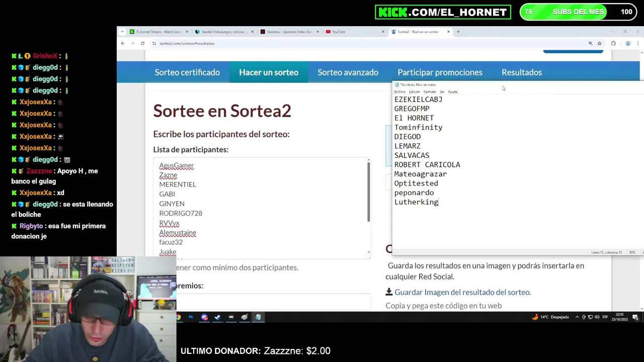The height and width of the screenshot is (362, 644).
Task: Reload the Sortea2 page
Action: click(x=142, y=43)
